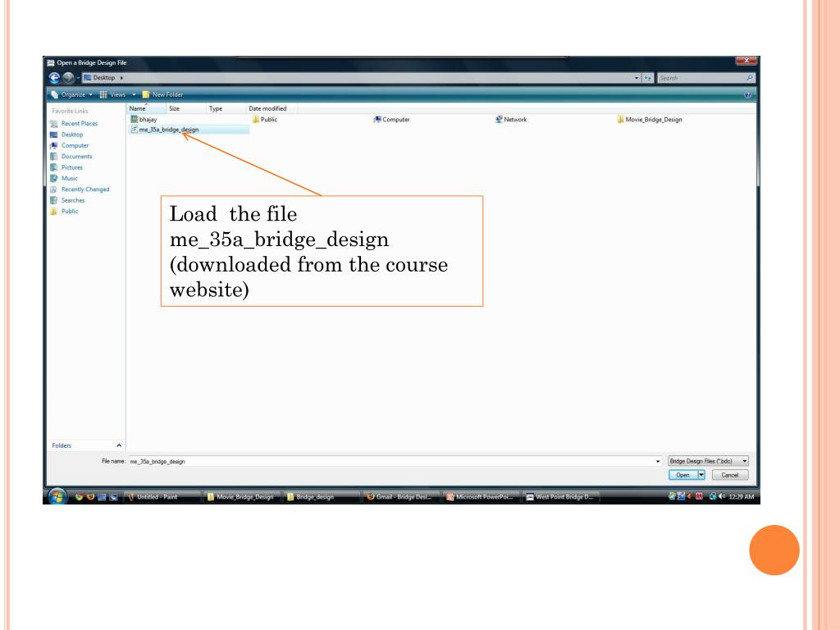
Task: Click the Network icon in file list
Action: point(499,120)
